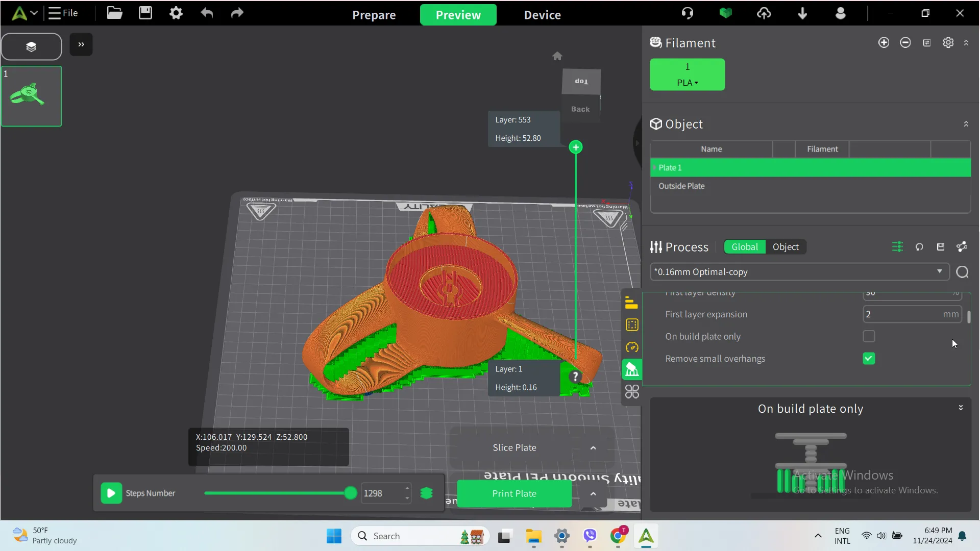
Task: Open the 0.16mm Optimal-copy preset dropdown
Action: 939,272
